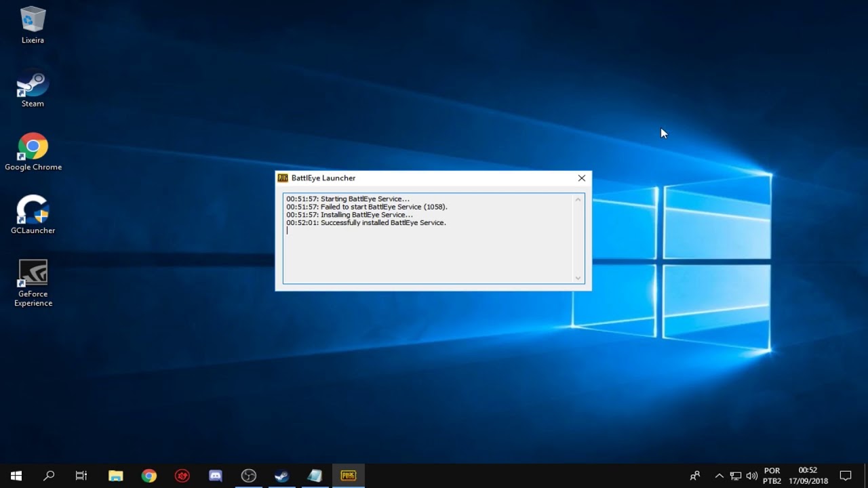Close the BattlEye Launcher window

(x=581, y=178)
